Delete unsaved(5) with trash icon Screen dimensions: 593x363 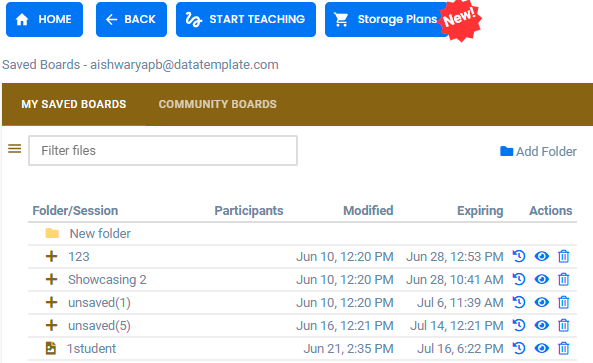(564, 326)
